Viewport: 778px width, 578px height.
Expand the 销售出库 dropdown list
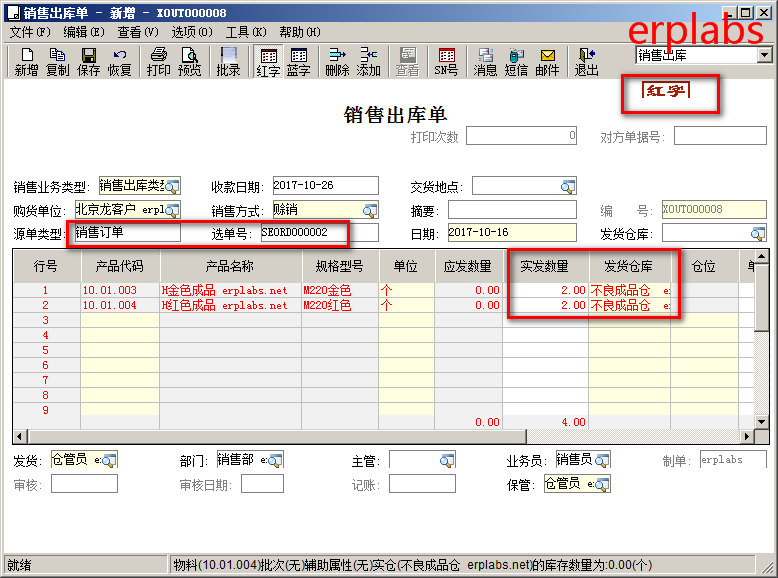coord(765,55)
